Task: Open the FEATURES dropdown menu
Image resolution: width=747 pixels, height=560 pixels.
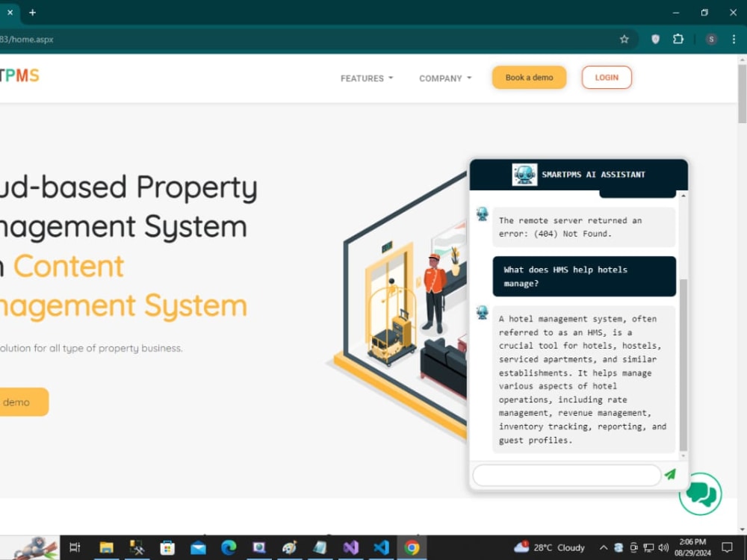Action: coord(366,78)
